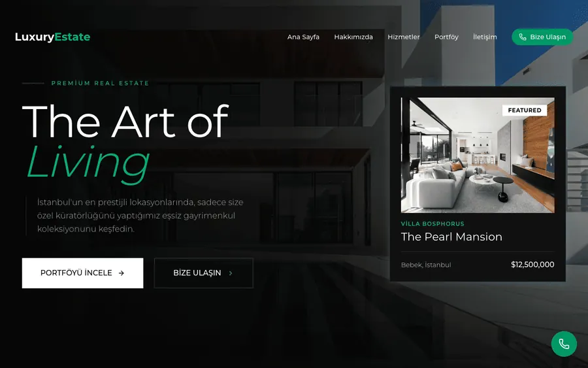Viewport: 588px width, 368px height.
Task: Click the white PORTFÖYÜ İNCELE button
Action: (x=82, y=273)
